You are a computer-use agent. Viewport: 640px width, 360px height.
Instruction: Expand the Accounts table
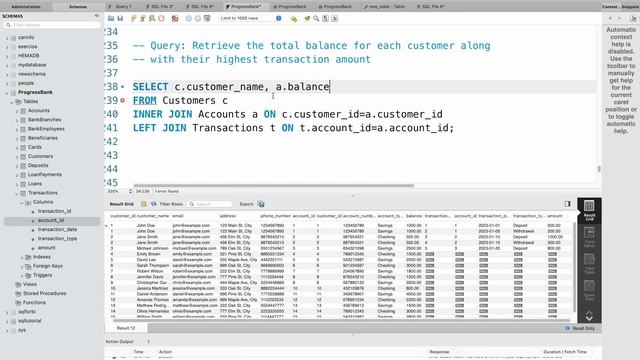17,111
